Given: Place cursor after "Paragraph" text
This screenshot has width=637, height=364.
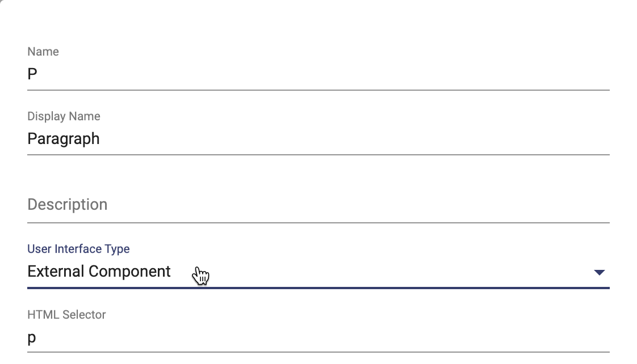Looking at the screenshot, I should click(100, 139).
